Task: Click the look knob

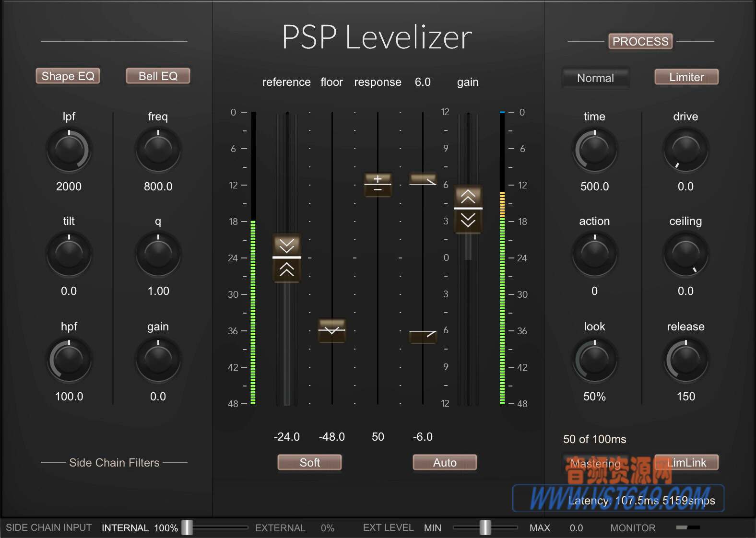Action: (595, 360)
